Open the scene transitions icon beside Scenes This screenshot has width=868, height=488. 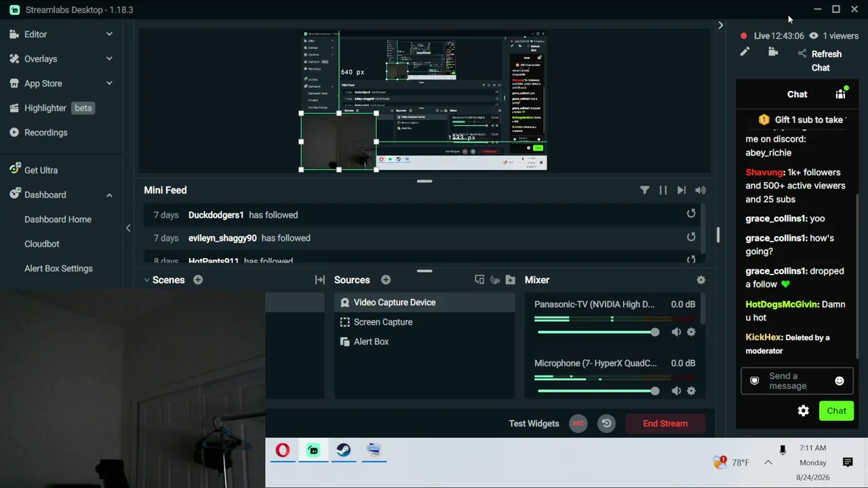320,280
